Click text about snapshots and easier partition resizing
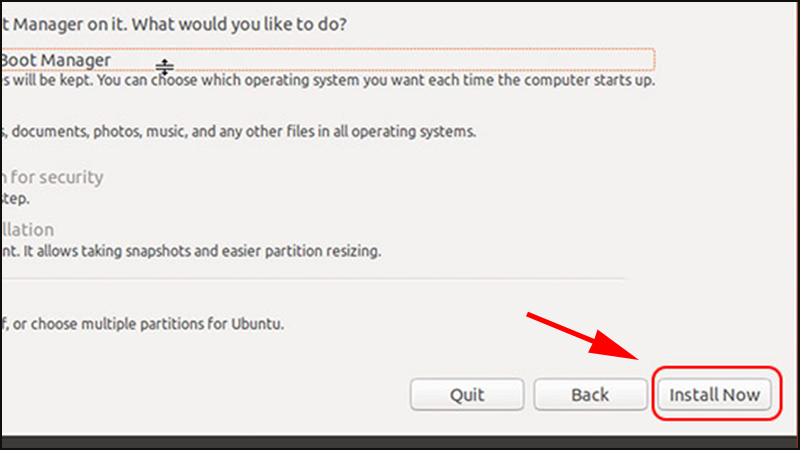The image size is (800, 450). [x=191, y=251]
